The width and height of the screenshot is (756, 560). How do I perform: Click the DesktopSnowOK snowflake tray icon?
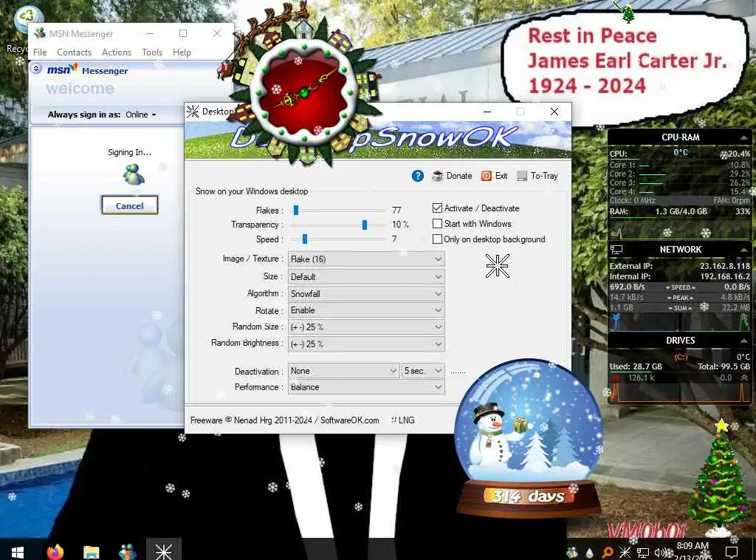[625, 553]
